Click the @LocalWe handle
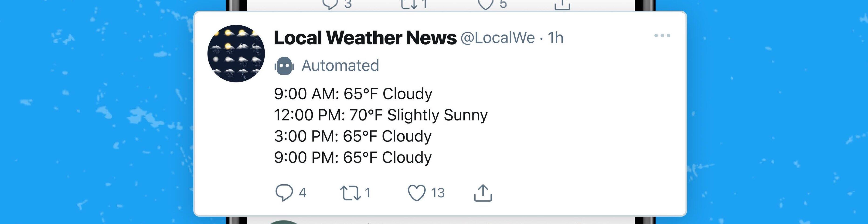 pyautogui.click(x=497, y=38)
